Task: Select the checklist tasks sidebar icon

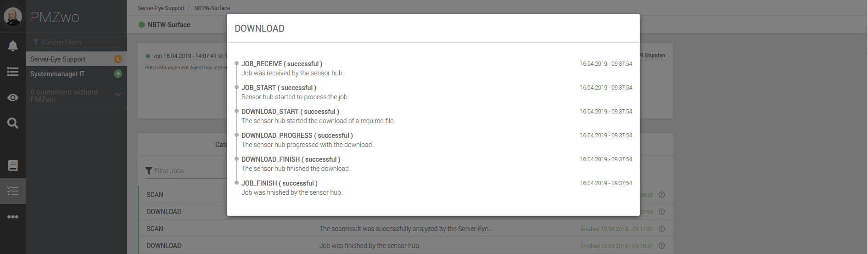Action: 13,191
